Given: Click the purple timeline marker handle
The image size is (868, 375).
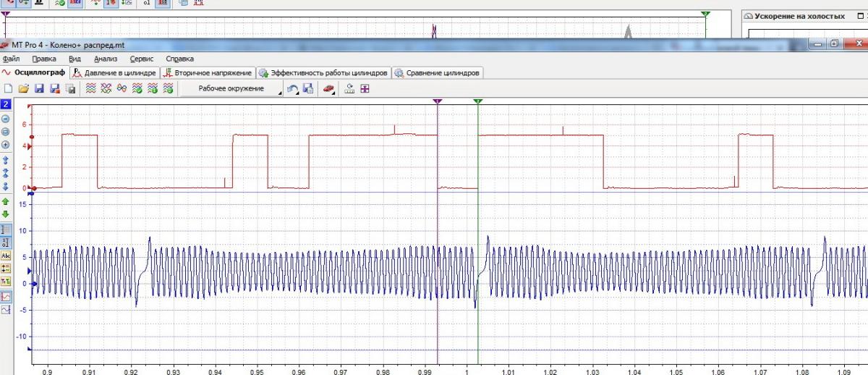Looking at the screenshot, I should click(438, 103).
